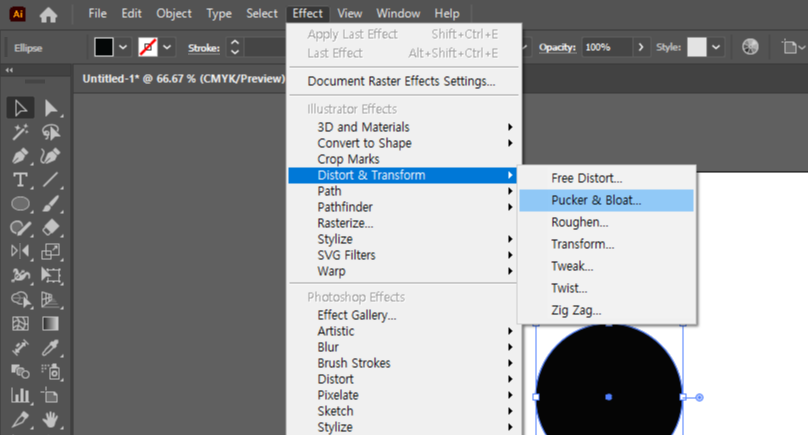The width and height of the screenshot is (808, 435).
Task: Pick the Mesh tool
Action: pos(20,324)
